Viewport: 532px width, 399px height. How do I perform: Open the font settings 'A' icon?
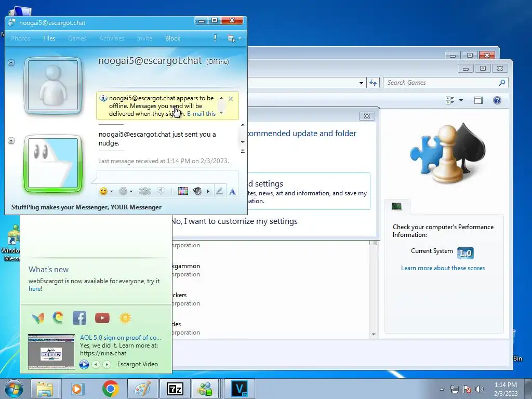(232, 192)
